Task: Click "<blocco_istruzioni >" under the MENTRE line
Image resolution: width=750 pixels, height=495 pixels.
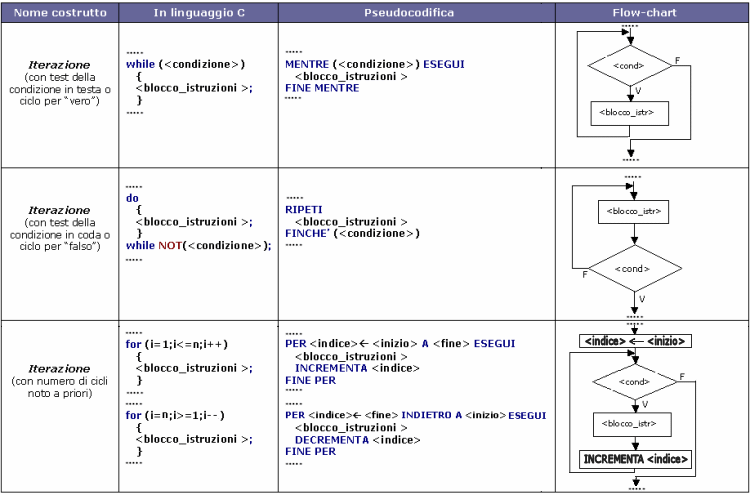Action: [351, 77]
